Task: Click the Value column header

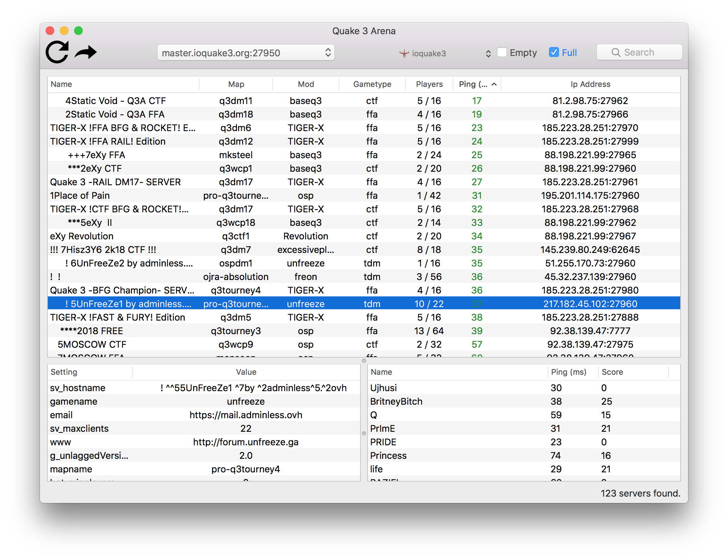Action: 246,372
